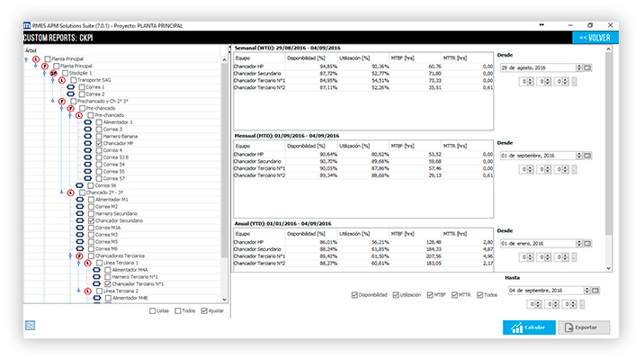The height and width of the screenshot is (359, 644).
Task: Uncheck Chancador Terciario N°1 checkbox
Action: (x=108, y=283)
